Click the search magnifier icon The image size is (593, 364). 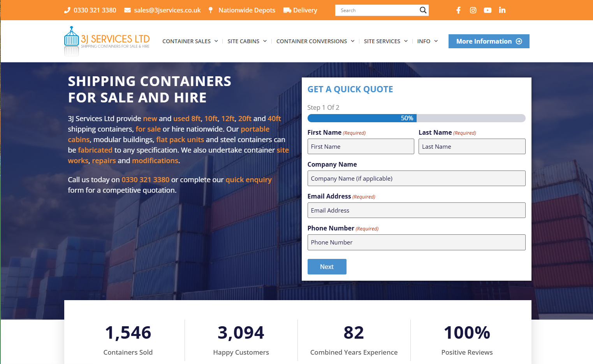pos(423,10)
